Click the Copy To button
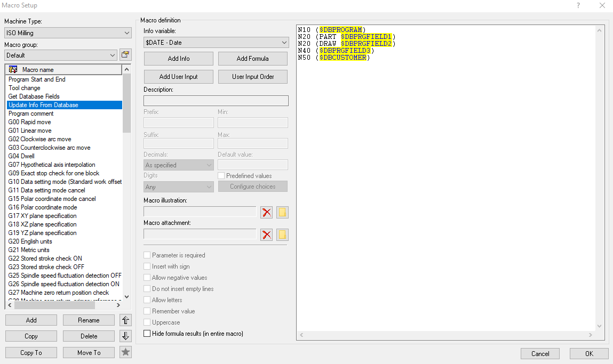Viewport: 613px width, 364px height. [31, 353]
